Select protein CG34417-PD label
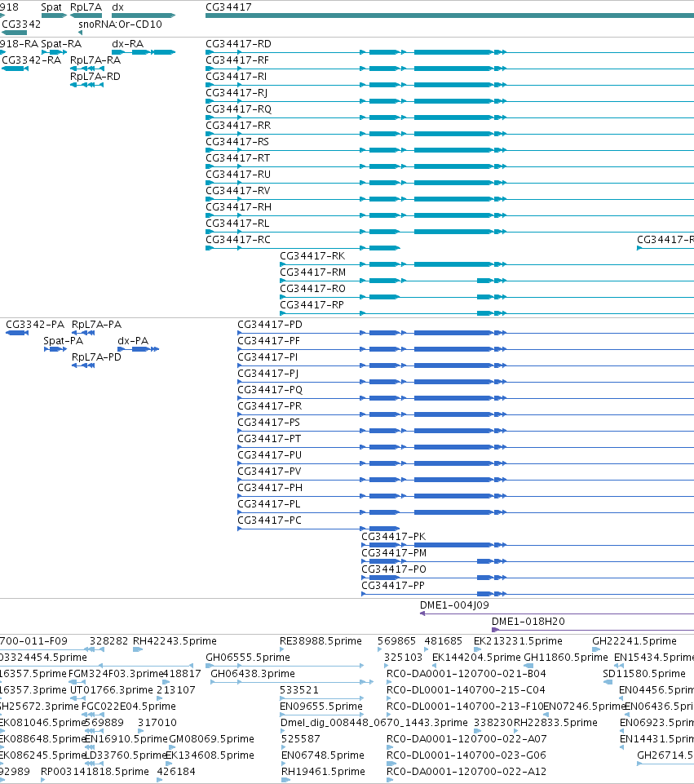 (270, 325)
